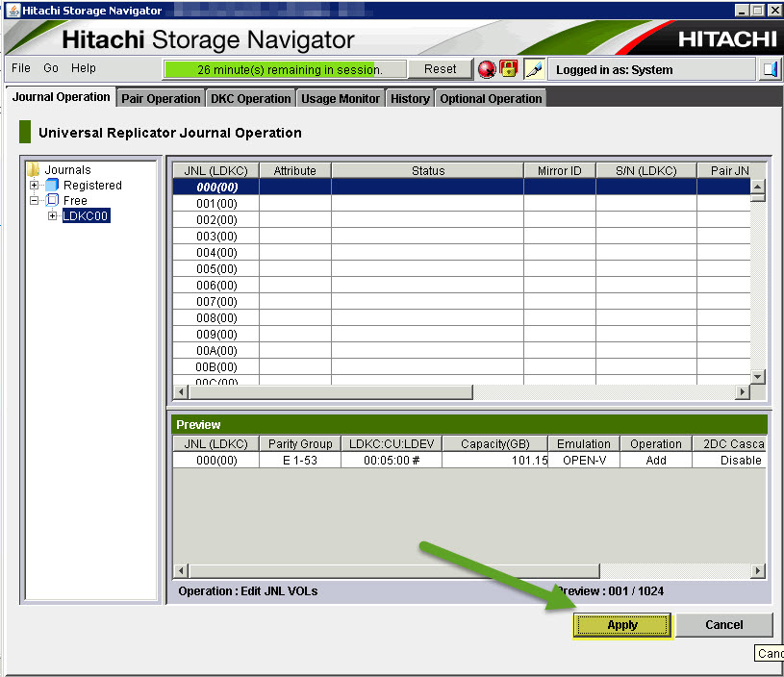The image size is (784, 677).
Task: Click Emulation column header in Preview
Action: [584, 444]
